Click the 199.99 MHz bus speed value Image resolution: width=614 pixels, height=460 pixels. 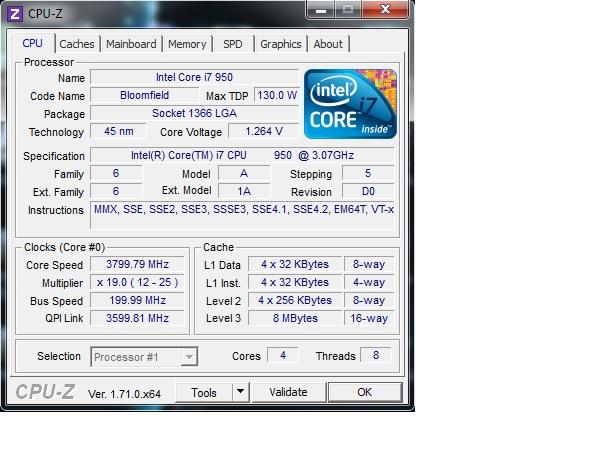[x=137, y=300]
